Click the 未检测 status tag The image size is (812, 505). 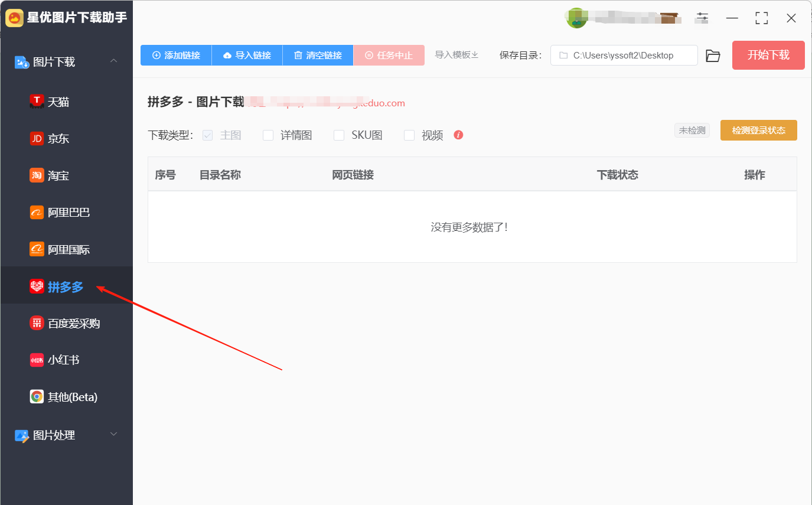[692, 131]
